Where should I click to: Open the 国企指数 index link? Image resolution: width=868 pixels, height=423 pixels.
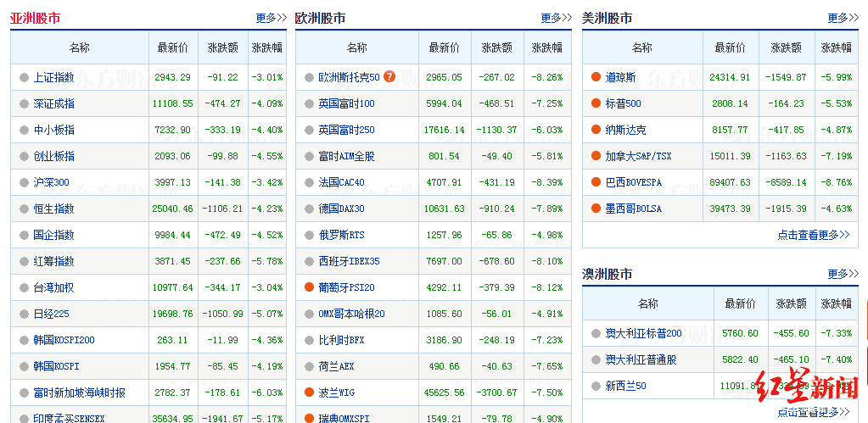pos(53,235)
